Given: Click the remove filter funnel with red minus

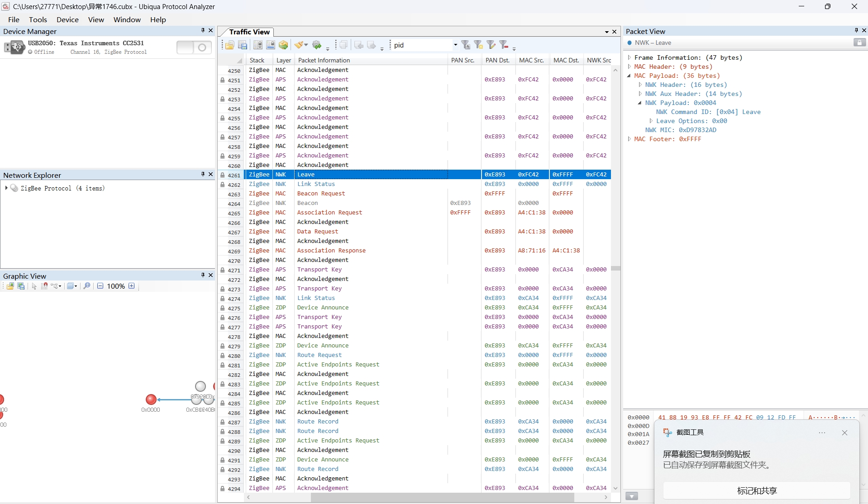Looking at the screenshot, I should tap(504, 45).
